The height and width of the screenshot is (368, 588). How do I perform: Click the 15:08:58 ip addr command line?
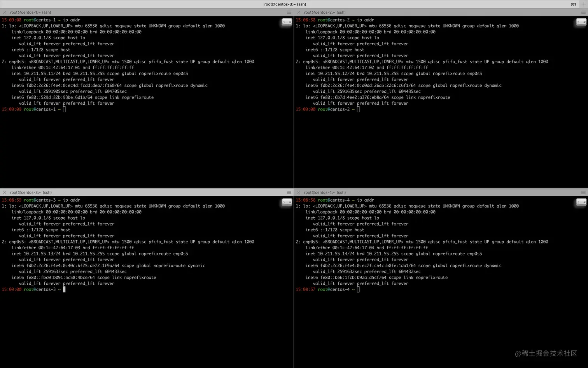335,20
